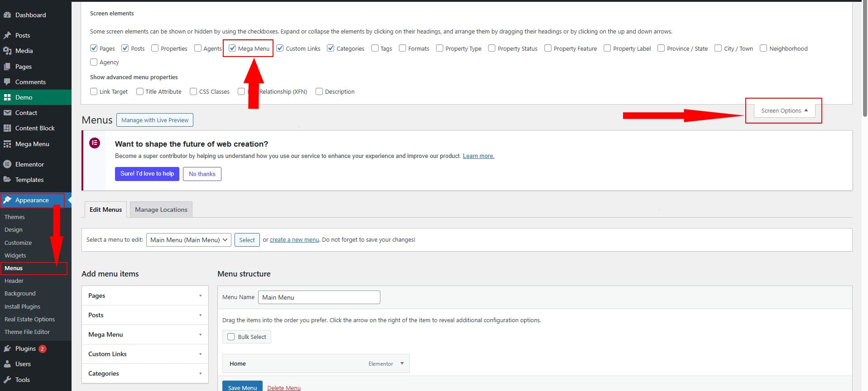Viewport: 868px width, 391px height.
Task: Tick the Bulk Select checkbox
Action: [231, 337]
